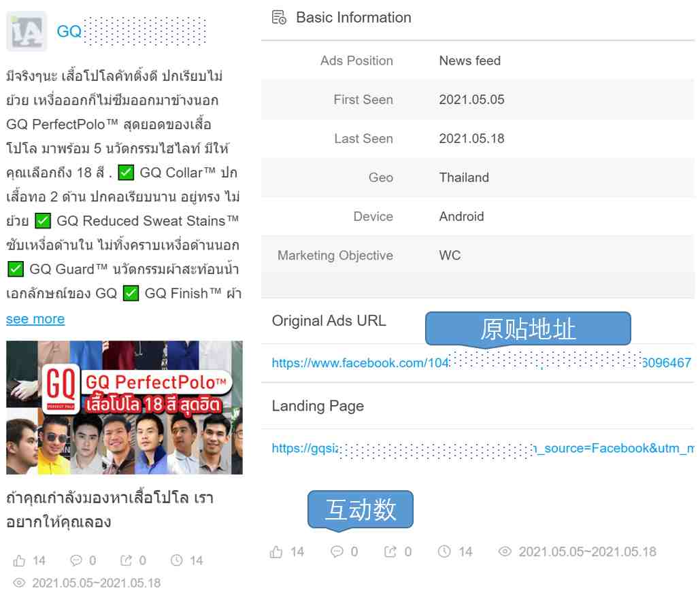Click the like icon under the ad card
The image size is (700, 597).
pyautogui.click(x=19, y=560)
